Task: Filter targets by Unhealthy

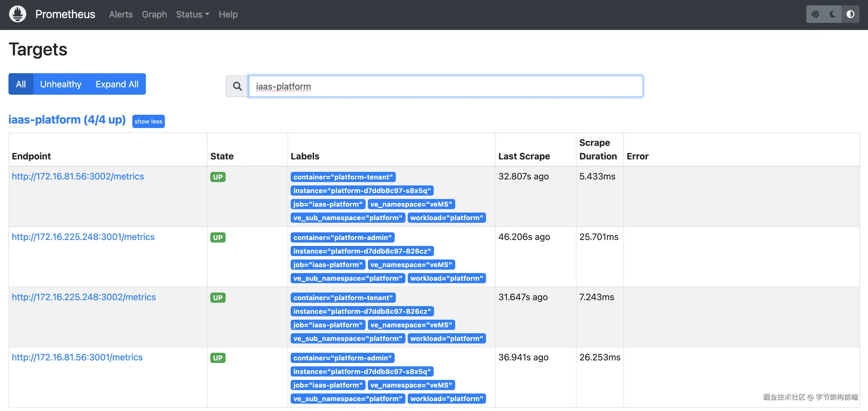Action: tap(61, 84)
